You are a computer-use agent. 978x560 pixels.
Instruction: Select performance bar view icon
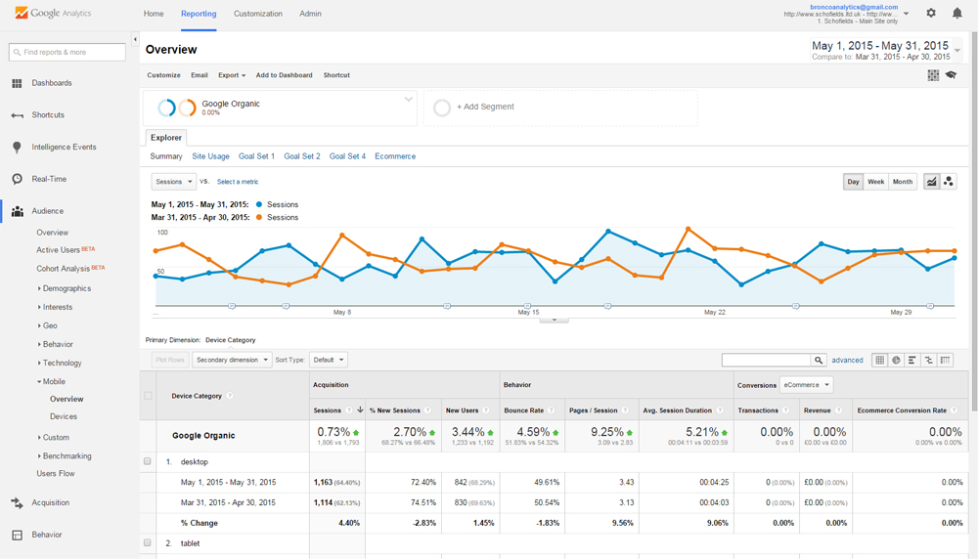(911, 360)
